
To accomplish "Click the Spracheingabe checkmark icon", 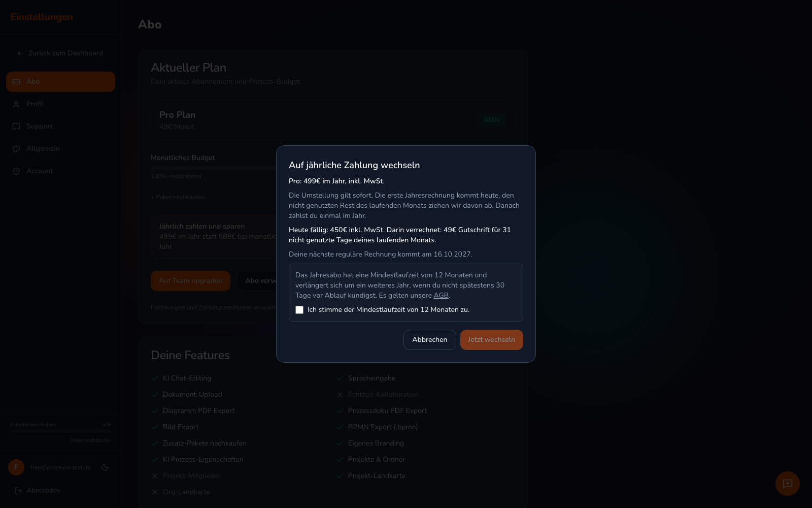I will click(x=340, y=378).
